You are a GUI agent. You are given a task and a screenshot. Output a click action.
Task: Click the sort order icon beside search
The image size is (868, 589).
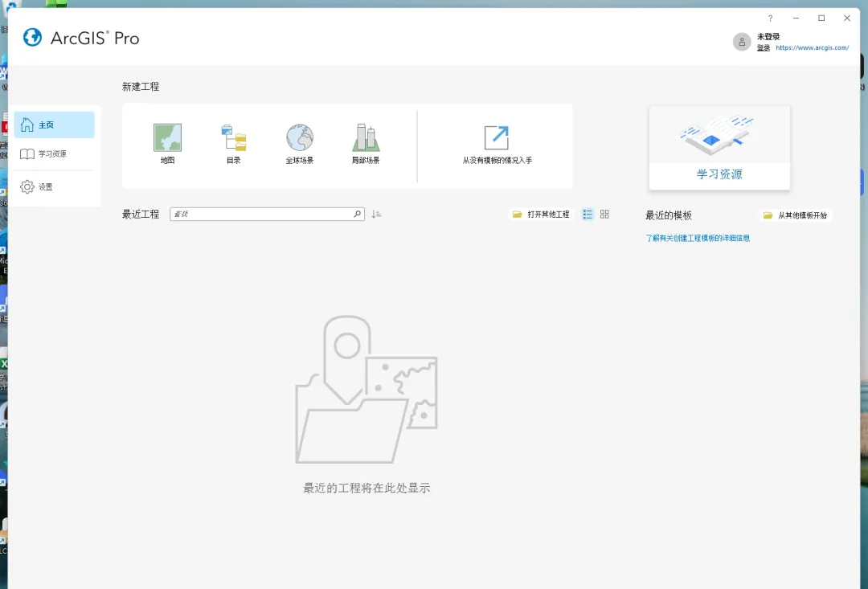[x=376, y=215]
